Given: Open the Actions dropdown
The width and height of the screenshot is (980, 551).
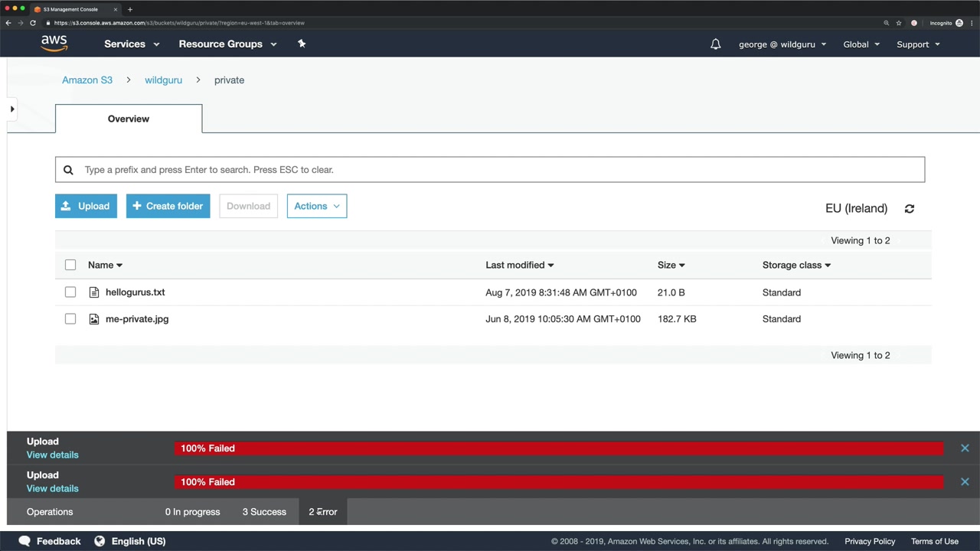Looking at the screenshot, I should [x=317, y=206].
